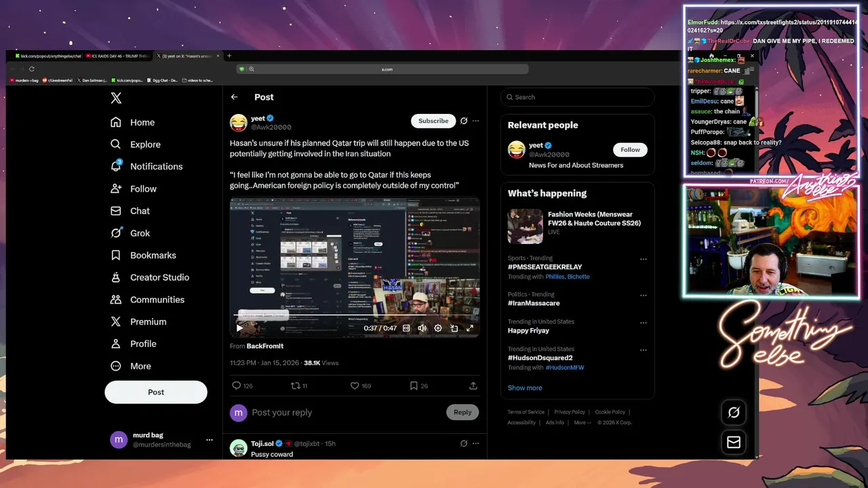This screenshot has height=488, width=868.
Task: Click Show more under trends
Action: click(x=525, y=388)
